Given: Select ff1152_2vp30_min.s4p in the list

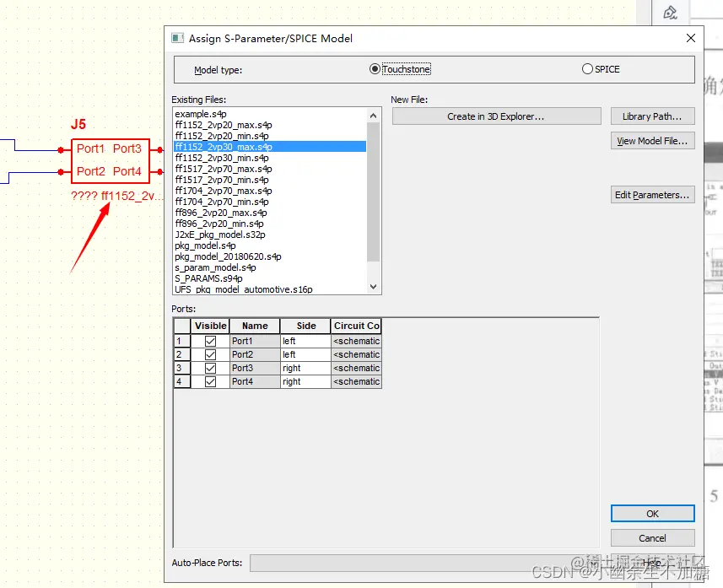Looking at the screenshot, I should [x=270, y=158].
